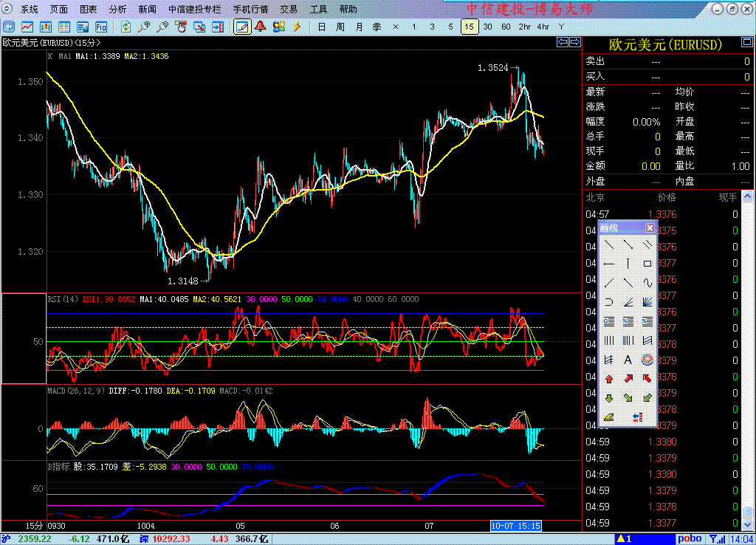
Task: Click the red alarm bell icon
Action: [x=260, y=27]
